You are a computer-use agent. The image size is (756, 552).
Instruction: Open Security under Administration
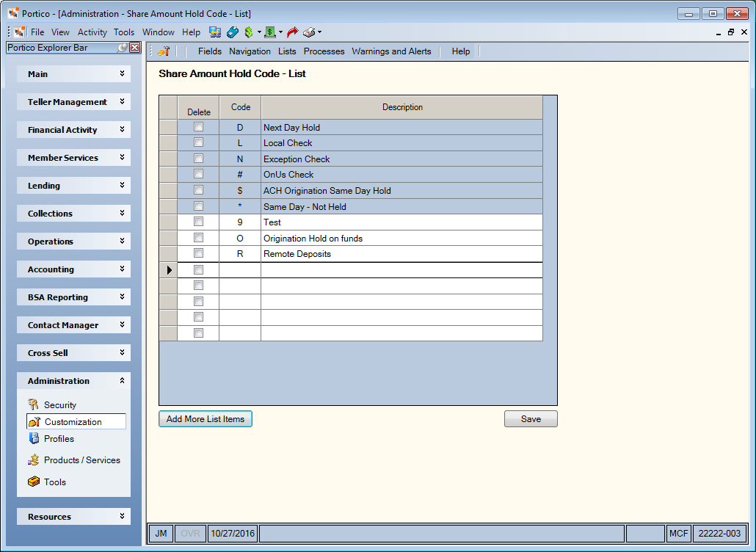pos(52,404)
